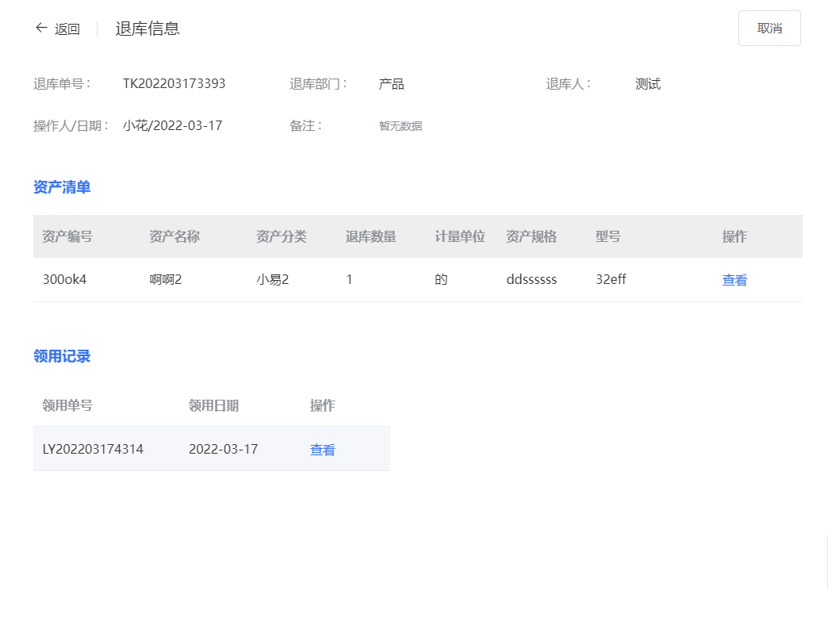This screenshot has height=644, width=828.
Task: Click the back arrow icon
Action: tap(41, 29)
